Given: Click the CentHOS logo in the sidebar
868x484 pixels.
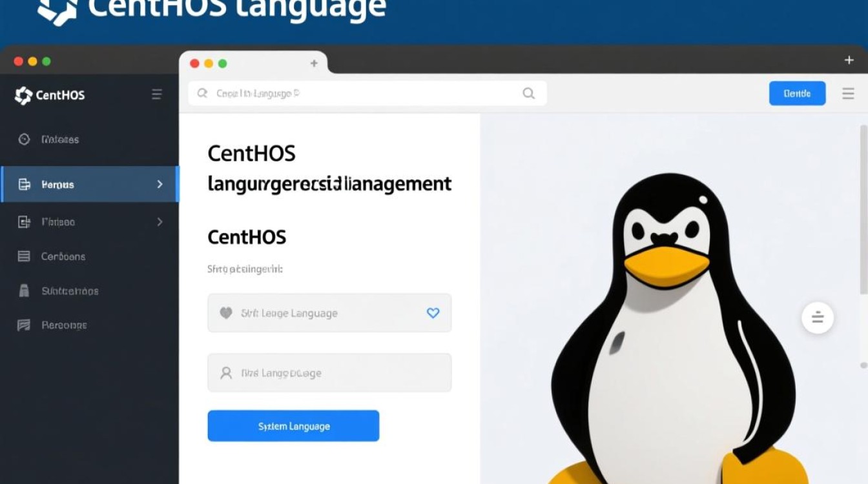Looking at the screenshot, I should (x=23, y=96).
